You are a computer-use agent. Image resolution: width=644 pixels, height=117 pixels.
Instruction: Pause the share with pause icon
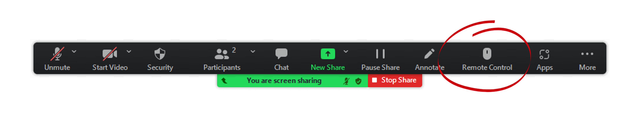click(x=380, y=54)
